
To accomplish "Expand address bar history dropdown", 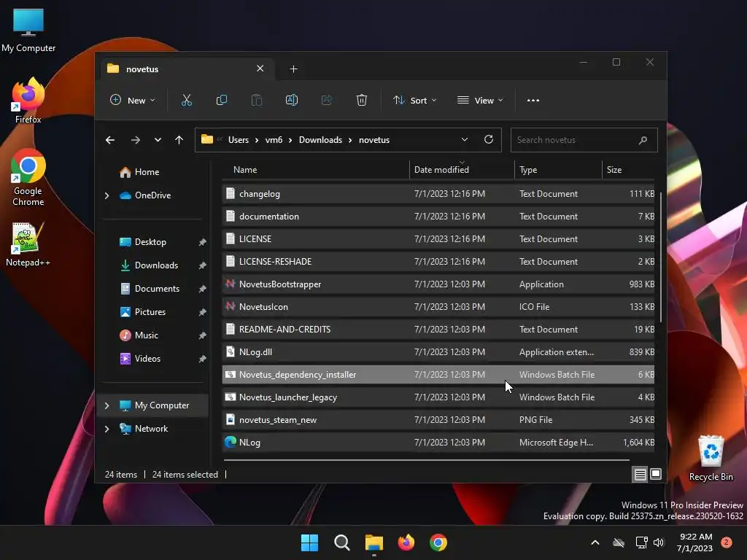I will click(465, 139).
